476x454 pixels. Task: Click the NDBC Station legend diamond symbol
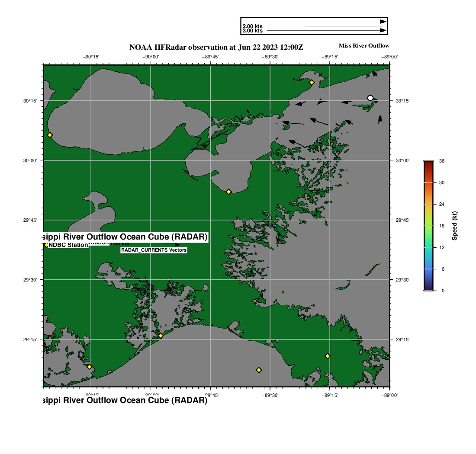click(46, 245)
